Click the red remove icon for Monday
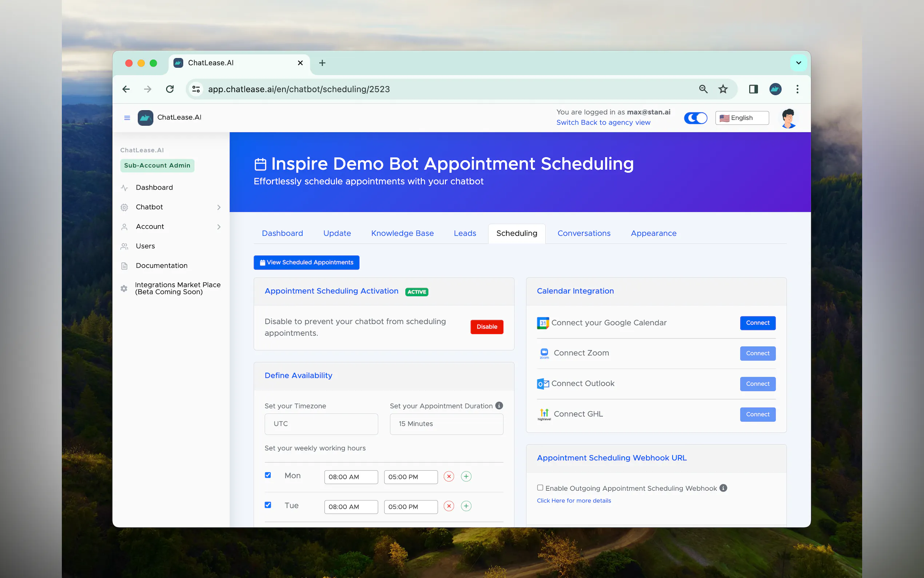Screen dimensions: 924x578 (x=449, y=476)
